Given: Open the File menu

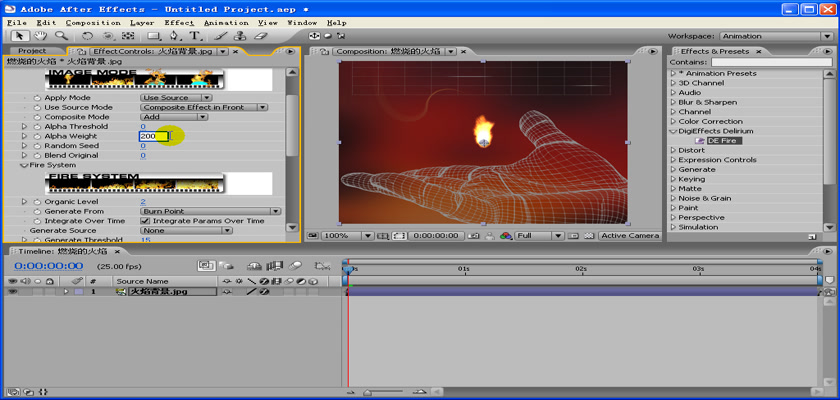Looking at the screenshot, I should click(17, 22).
